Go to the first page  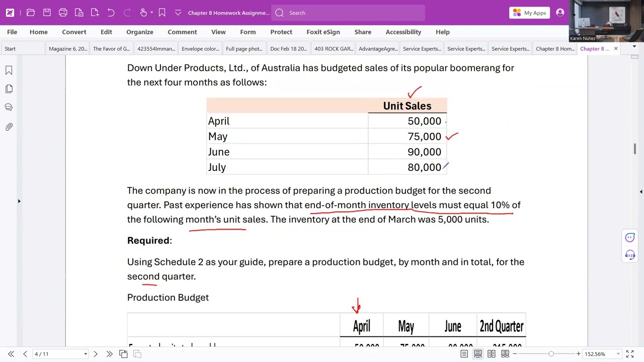11,354
